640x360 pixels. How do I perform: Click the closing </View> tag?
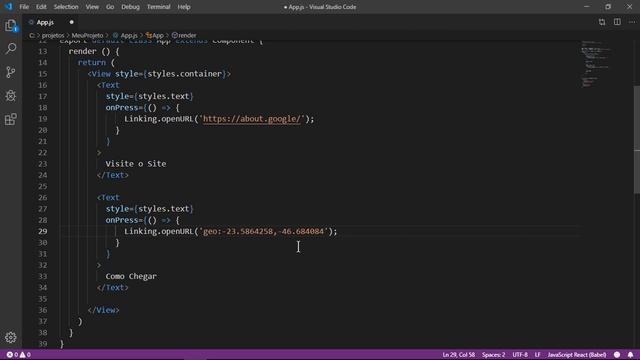pyautogui.click(x=104, y=310)
